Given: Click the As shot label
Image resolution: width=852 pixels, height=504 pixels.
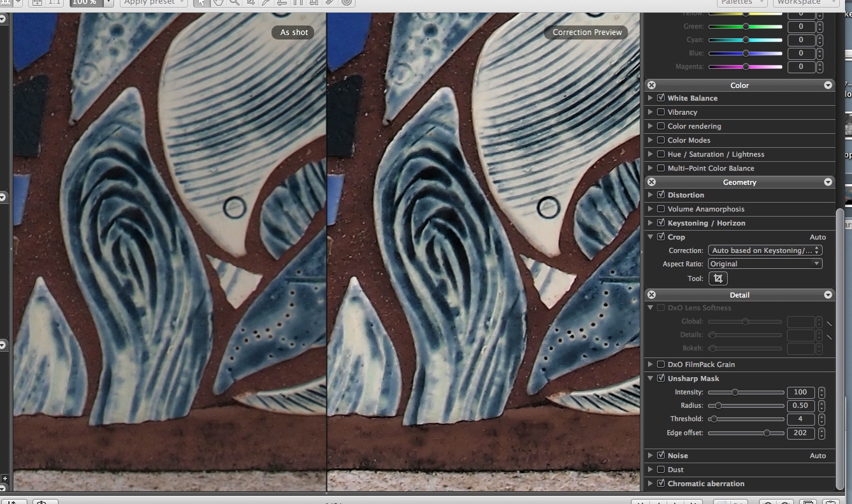Looking at the screenshot, I should coord(294,32).
